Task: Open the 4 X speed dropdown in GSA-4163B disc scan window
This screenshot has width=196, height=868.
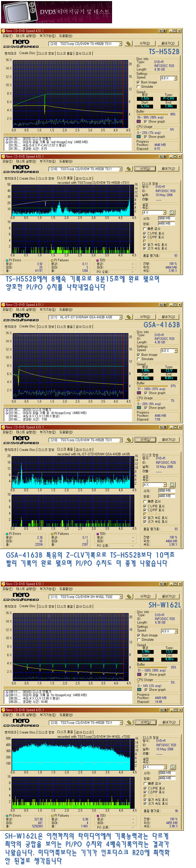Action: click(165, 485)
